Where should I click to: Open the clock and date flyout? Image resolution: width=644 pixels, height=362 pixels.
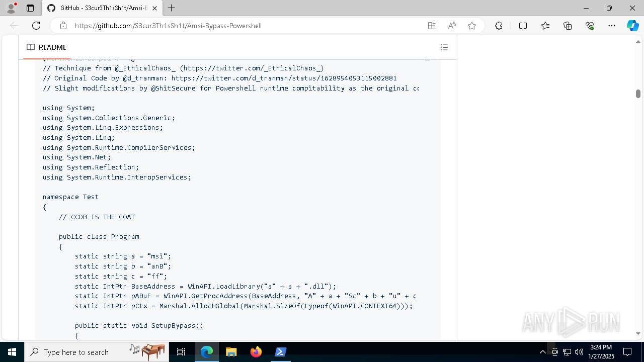(601, 352)
